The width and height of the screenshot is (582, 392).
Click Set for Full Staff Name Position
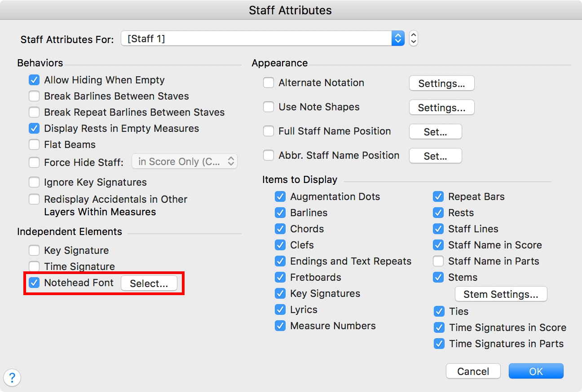click(x=435, y=132)
